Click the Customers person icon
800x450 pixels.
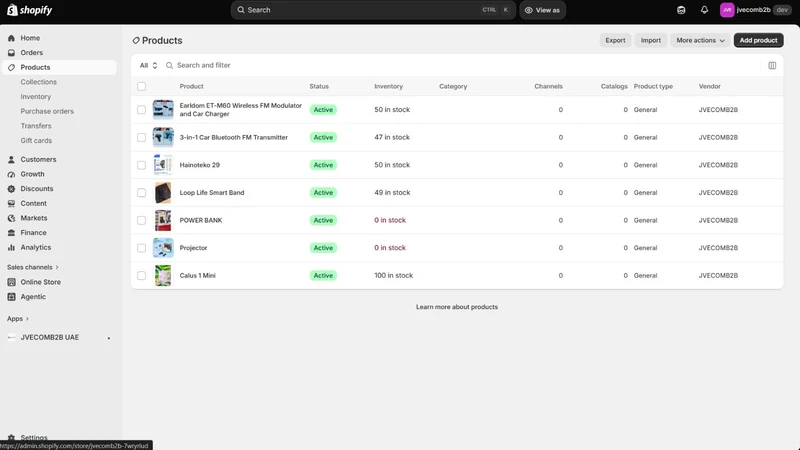(11, 160)
